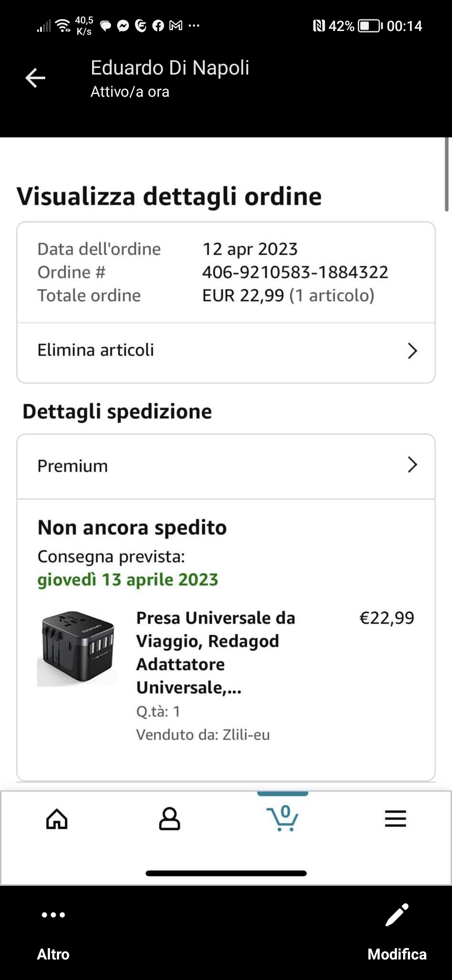Open the hamburger menu icon
Screen dimensions: 452x980
coord(395,818)
